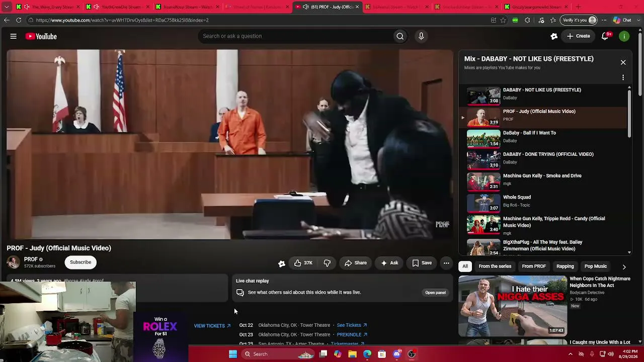644x362 pixels.
Task: Go back with the browser back arrow
Action: click(x=7, y=20)
